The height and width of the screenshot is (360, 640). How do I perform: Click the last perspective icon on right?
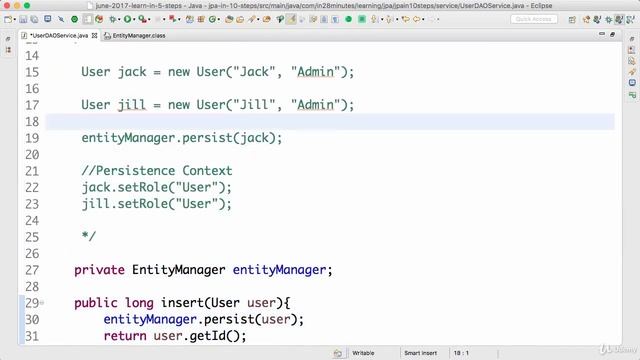631,19
